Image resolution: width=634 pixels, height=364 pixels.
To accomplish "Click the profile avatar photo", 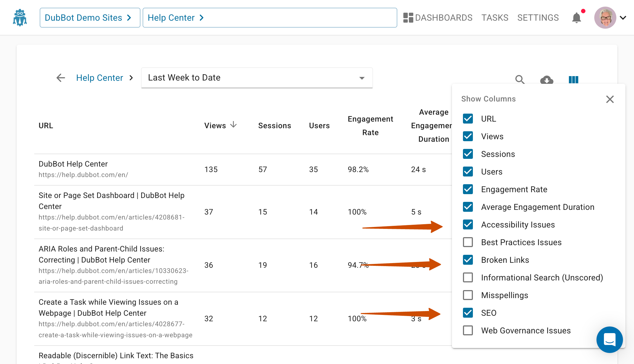I will (x=605, y=18).
